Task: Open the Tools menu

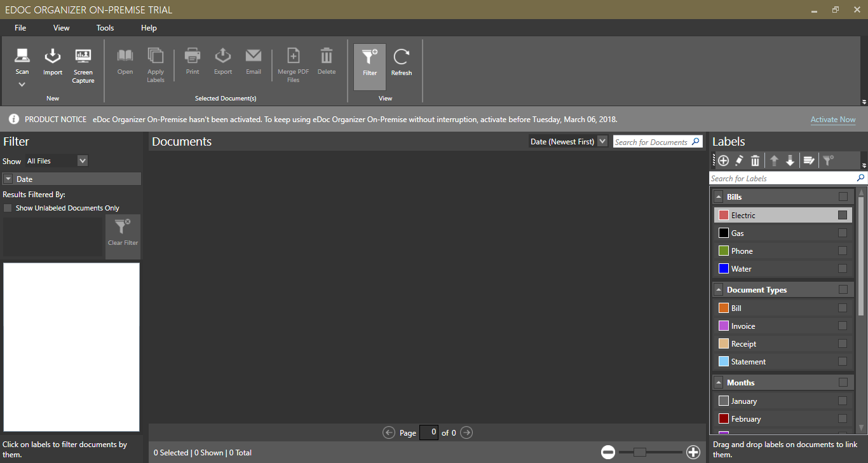Action: (x=105, y=28)
